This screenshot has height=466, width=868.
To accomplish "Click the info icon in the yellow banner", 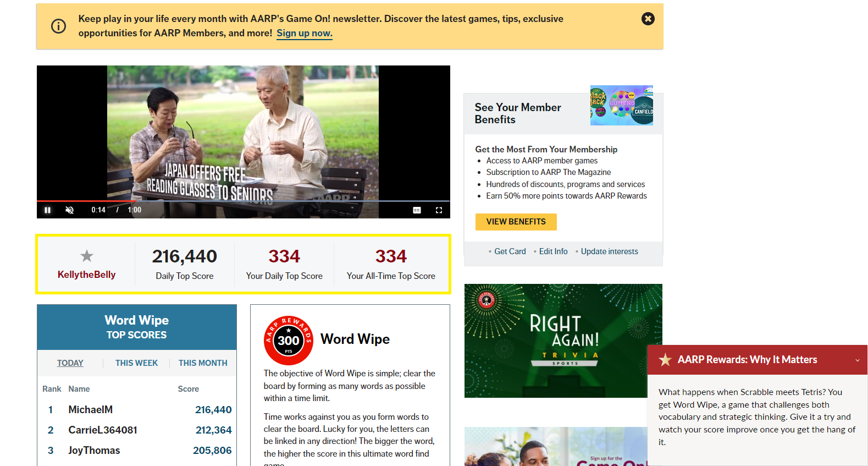I will [58, 26].
